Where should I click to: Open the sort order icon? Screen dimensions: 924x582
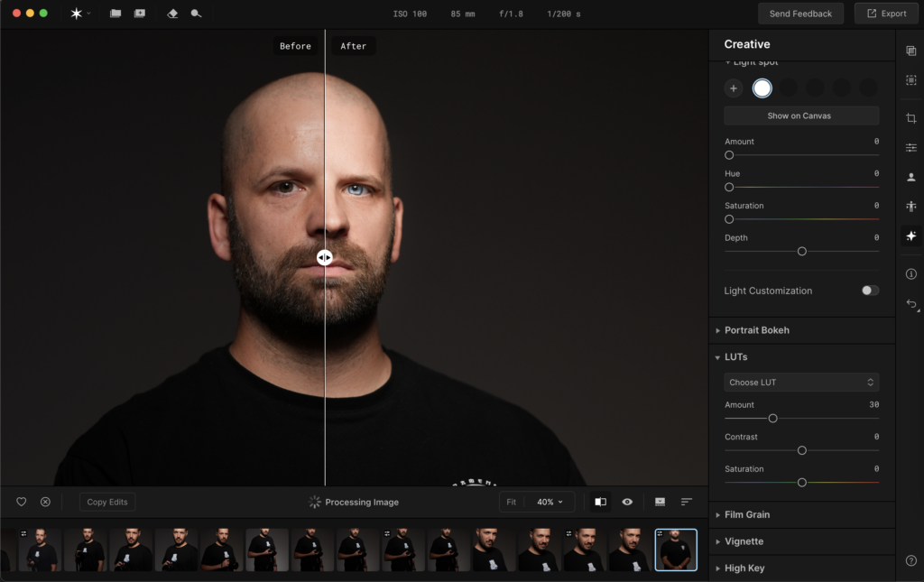[x=687, y=502]
